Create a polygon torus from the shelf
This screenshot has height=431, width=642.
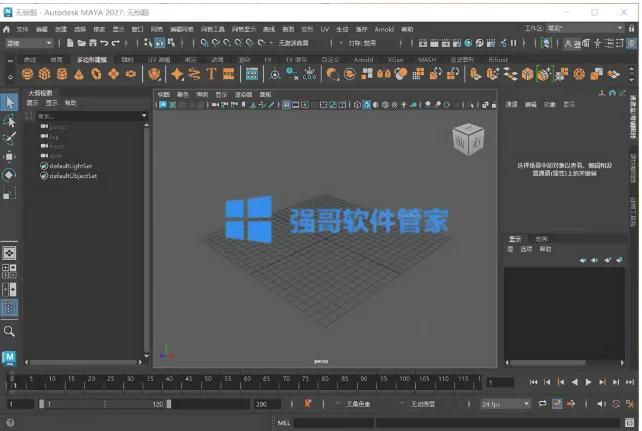coord(96,74)
